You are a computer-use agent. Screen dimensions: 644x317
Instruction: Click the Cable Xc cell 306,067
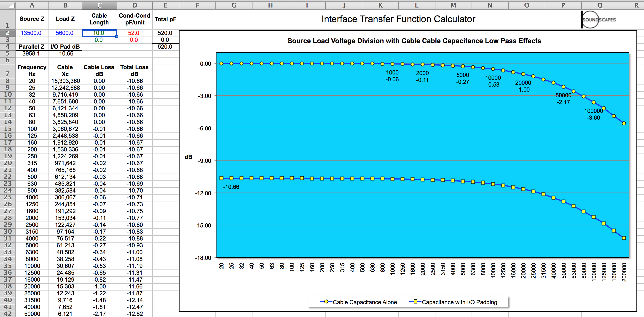point(65,197)
